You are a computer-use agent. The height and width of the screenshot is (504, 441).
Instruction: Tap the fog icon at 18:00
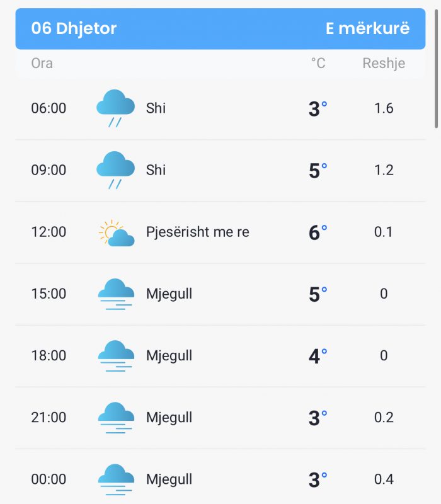click(116, 356)
